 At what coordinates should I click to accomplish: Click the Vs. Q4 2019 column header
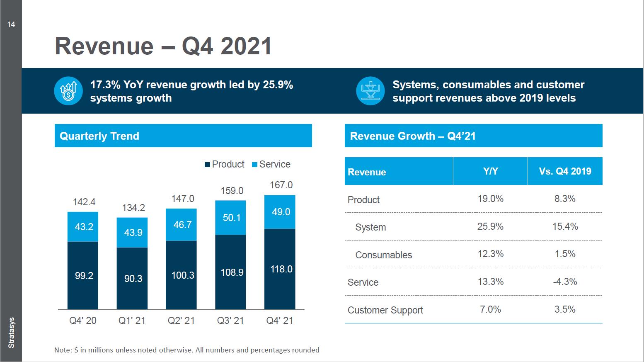click(x=565, y=171)
